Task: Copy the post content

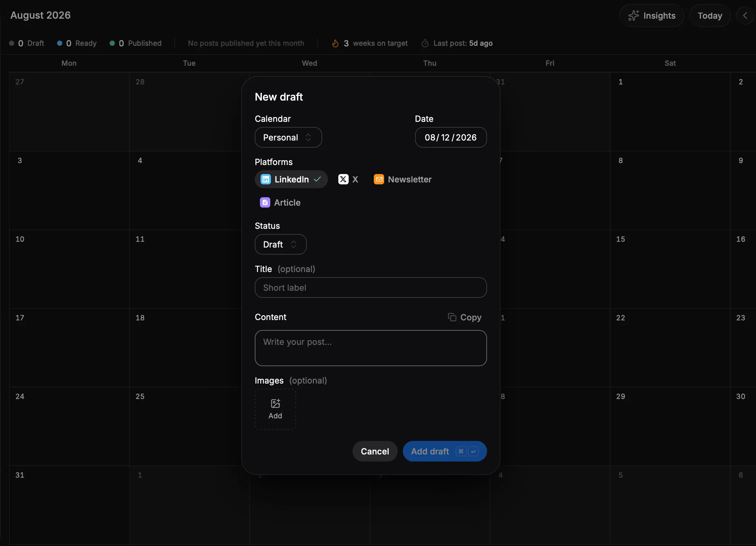Action: [x=465, y=317]
